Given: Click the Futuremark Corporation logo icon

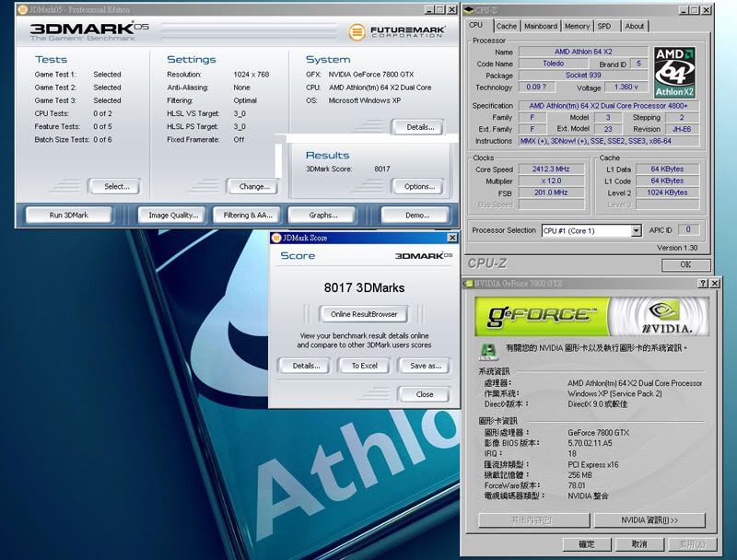Looking at the screenshot, I should pyautogui.click(x=357, y=32).
